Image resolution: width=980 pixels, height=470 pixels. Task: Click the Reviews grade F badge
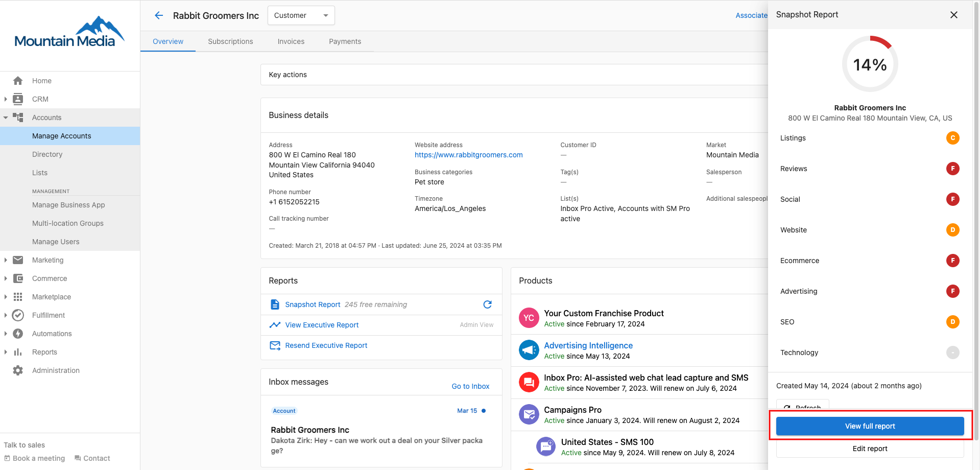click(x=952, y=169)
